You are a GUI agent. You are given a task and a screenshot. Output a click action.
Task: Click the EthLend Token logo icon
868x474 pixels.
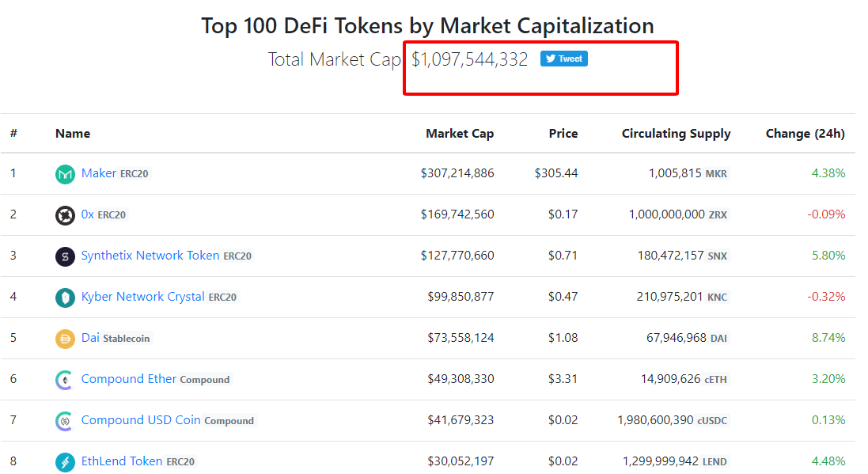(x=65, y=462)
